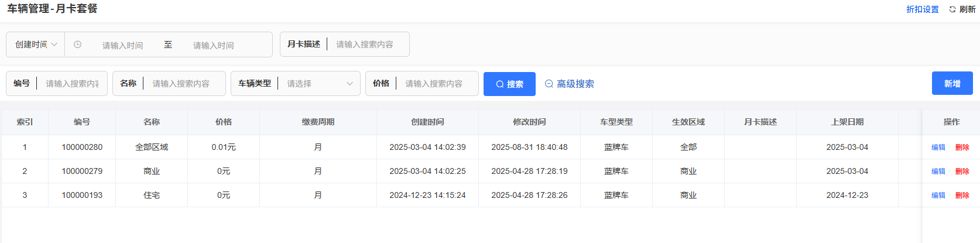Select cell 100000279 in the table

pos(82,171)
